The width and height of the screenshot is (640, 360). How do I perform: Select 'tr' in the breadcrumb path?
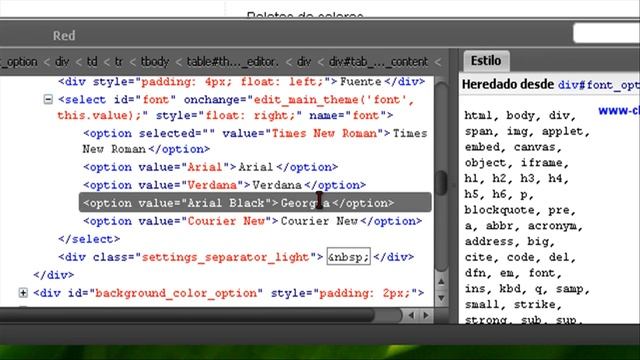click(118, 62)
